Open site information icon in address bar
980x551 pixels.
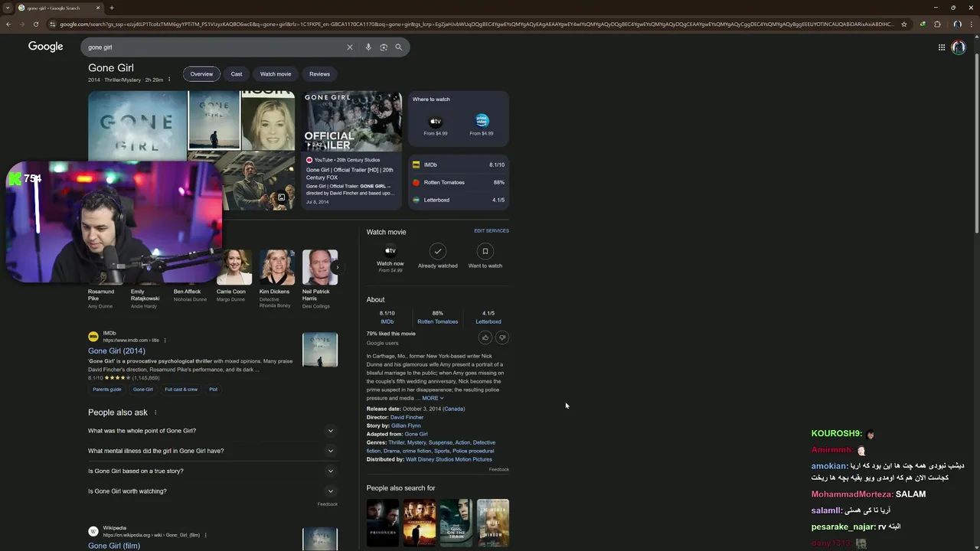click(52, 24)
